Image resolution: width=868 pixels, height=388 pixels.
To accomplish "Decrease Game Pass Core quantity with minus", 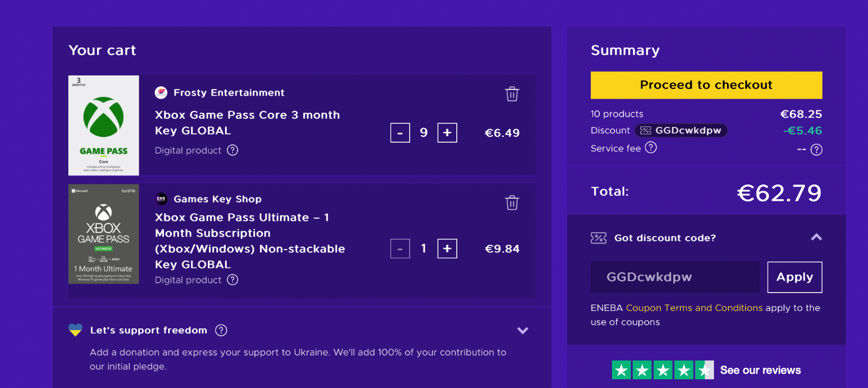I will coord(400,133).
